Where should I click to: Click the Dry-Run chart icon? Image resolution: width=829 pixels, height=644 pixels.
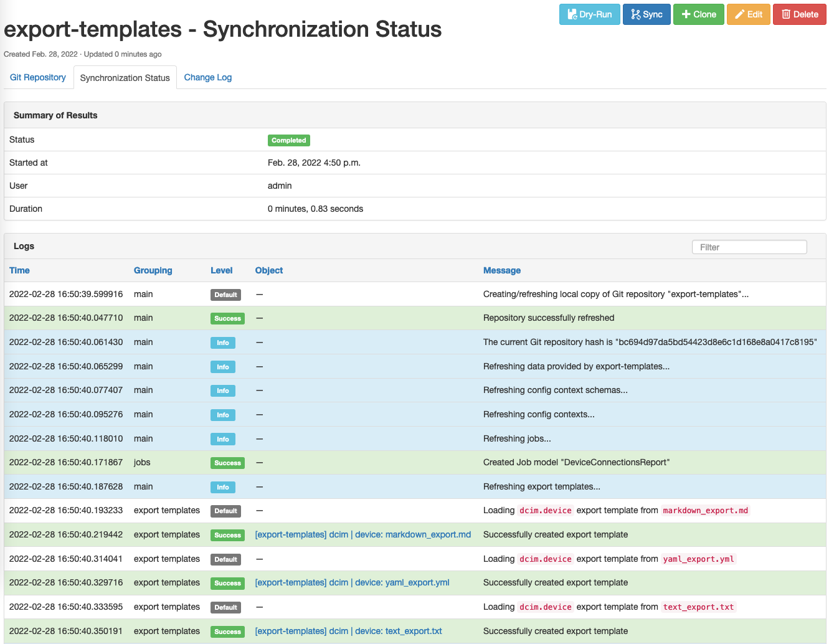point(572,14)
